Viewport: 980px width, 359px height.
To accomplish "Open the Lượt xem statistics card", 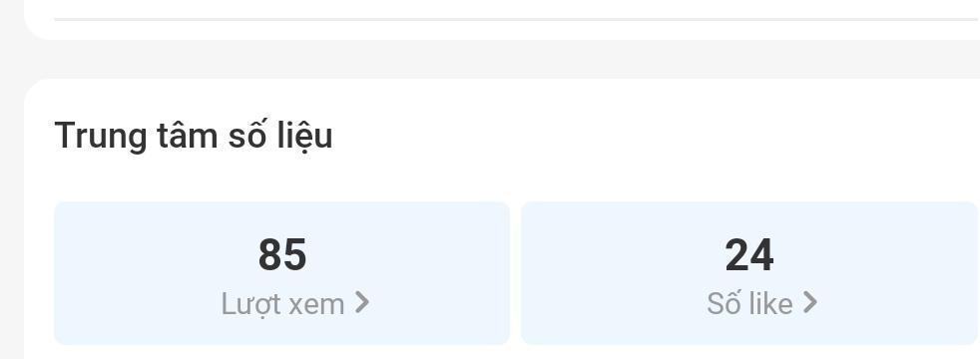I will pos(281,273).
